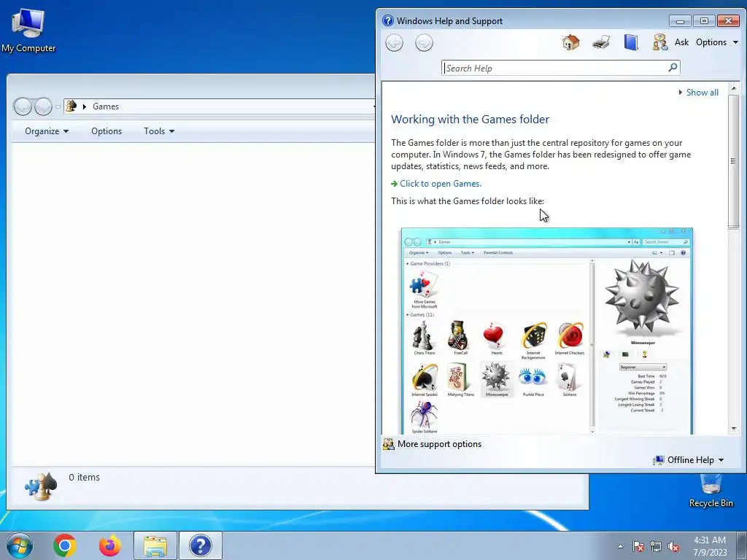Click the Help vertical scrollbar thumb
Image resolution: width=747 pixels, height=560 pixels.
[x=734, y=161]
